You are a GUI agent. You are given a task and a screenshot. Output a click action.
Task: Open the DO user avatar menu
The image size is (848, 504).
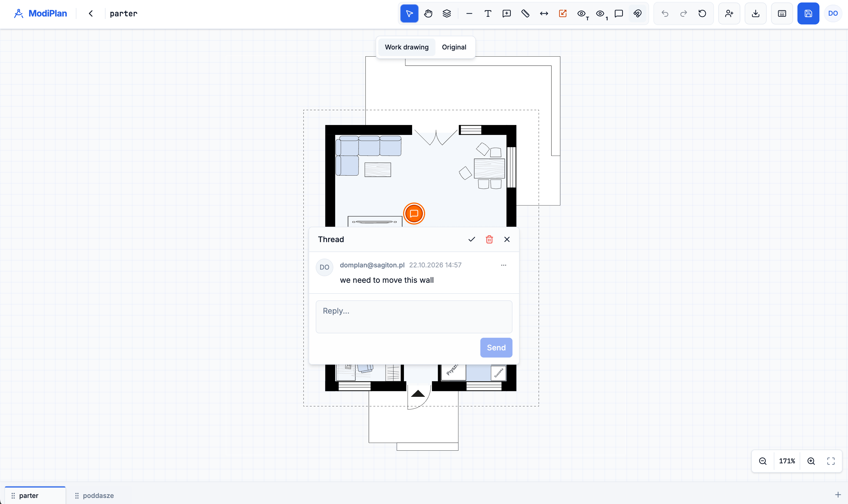click(833, 13)
